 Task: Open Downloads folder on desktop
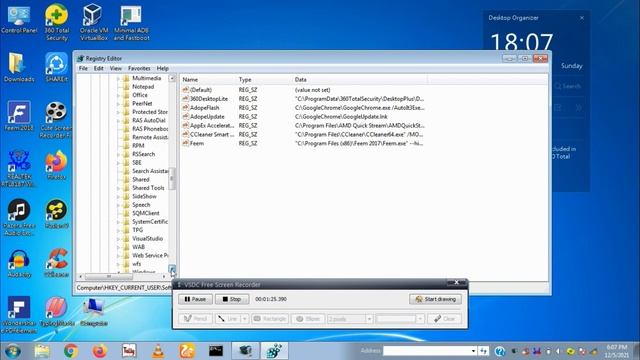tap(19, 67)
